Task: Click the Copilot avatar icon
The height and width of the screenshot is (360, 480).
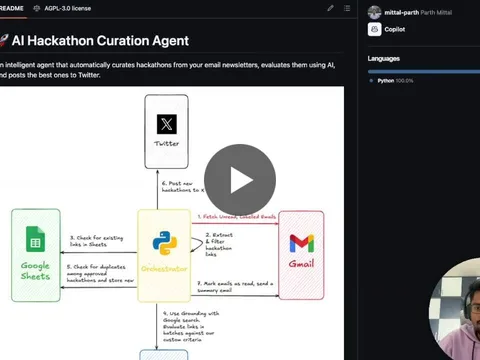Action: 375,29
